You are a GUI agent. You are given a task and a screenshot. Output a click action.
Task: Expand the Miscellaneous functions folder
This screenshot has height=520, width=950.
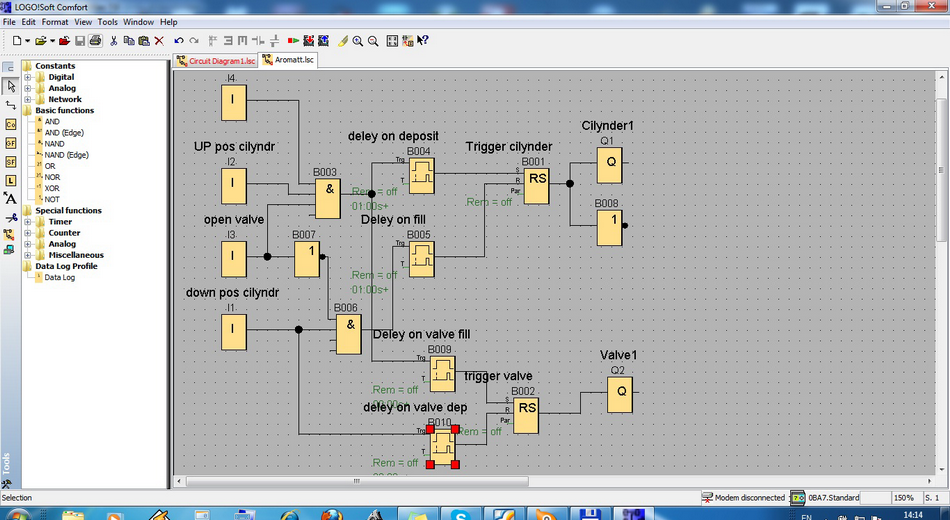(x=28, y=255)
